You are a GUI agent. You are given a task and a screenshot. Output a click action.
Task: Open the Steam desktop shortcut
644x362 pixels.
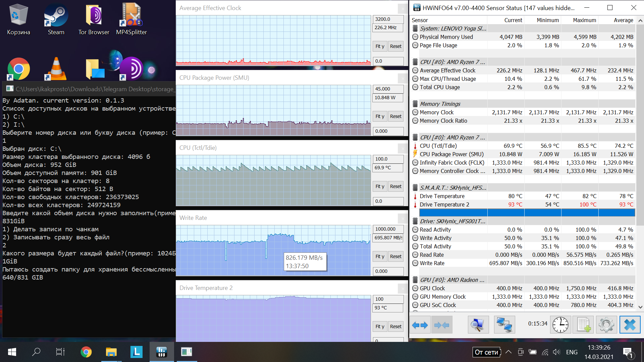[x=56, y=19]
